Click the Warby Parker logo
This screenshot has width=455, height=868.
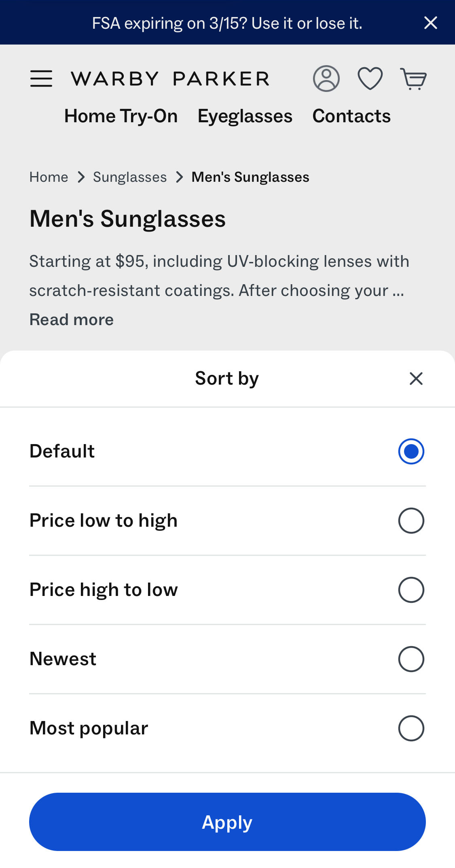pos(170,78)
